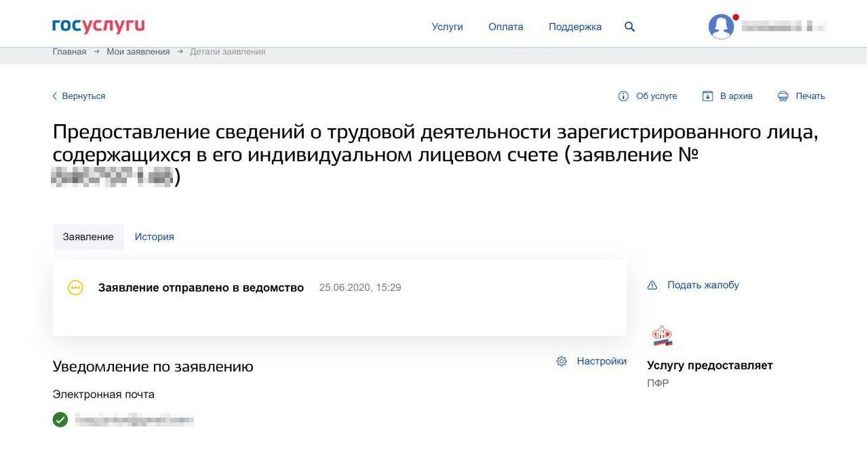Click the ПФР provider label
This screenshot has width=868, height=461.
tap(658, 384)
